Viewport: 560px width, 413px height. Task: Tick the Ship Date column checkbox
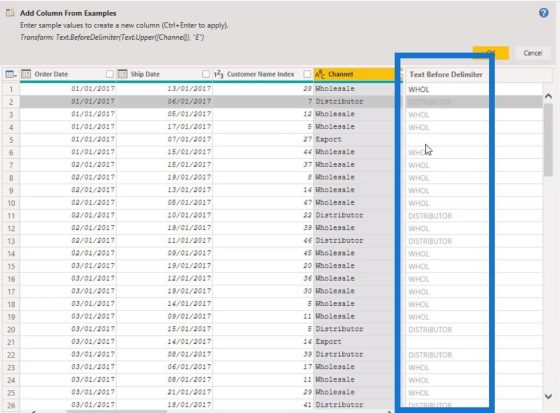(x=206, y=74)
